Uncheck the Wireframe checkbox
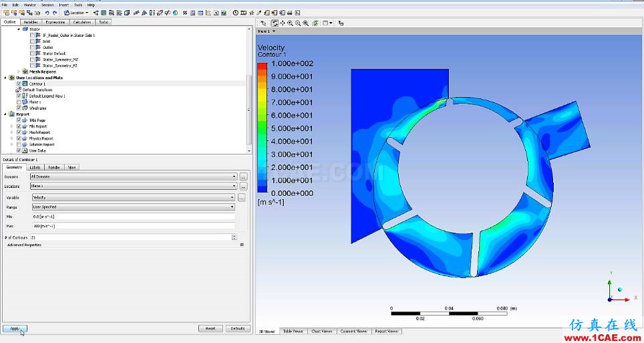Viewport: 644px width, 343px height. click(x=19, y=108)
